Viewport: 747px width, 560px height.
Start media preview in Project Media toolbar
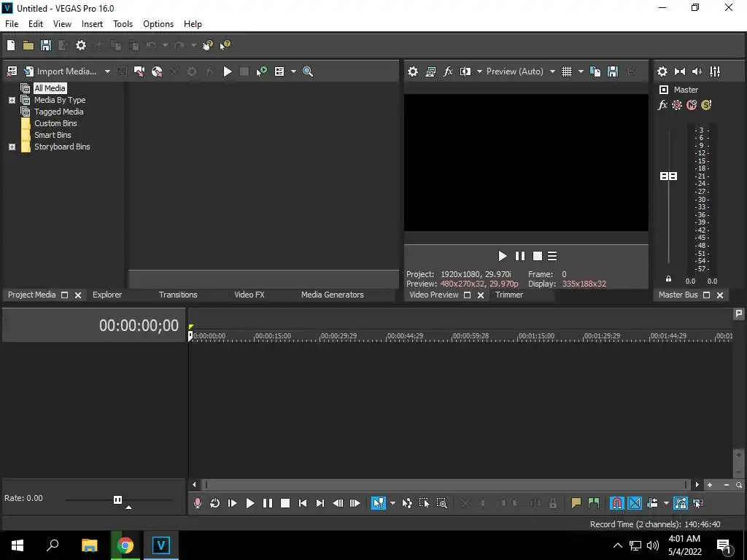click(x=228, y=71)
